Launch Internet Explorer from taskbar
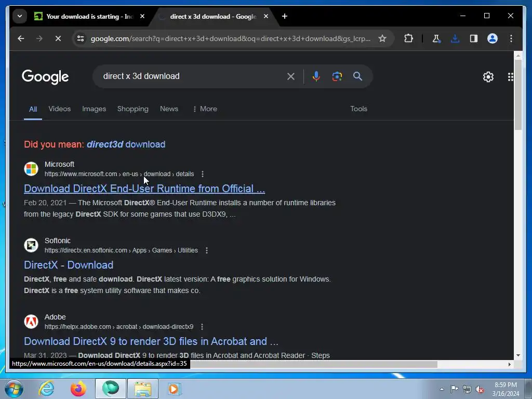Viewport: 532px width, 399px height. pyautogui.click(x=46, y=389)
